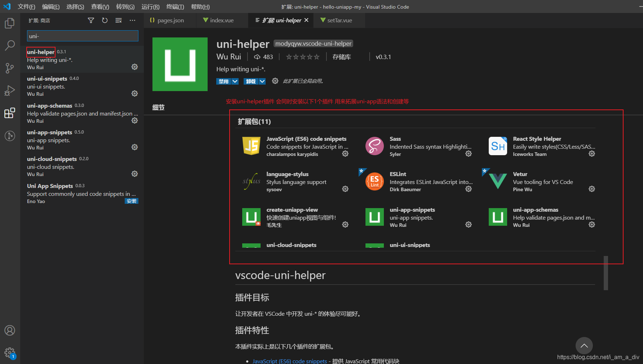Expand the uninstall (卸载) dropdown arrow

click(x=262, y=81)
